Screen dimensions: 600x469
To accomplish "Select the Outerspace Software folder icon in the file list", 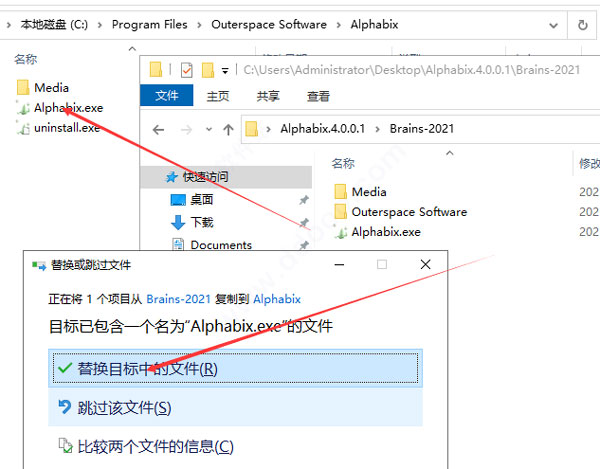I will pos(341,212).
